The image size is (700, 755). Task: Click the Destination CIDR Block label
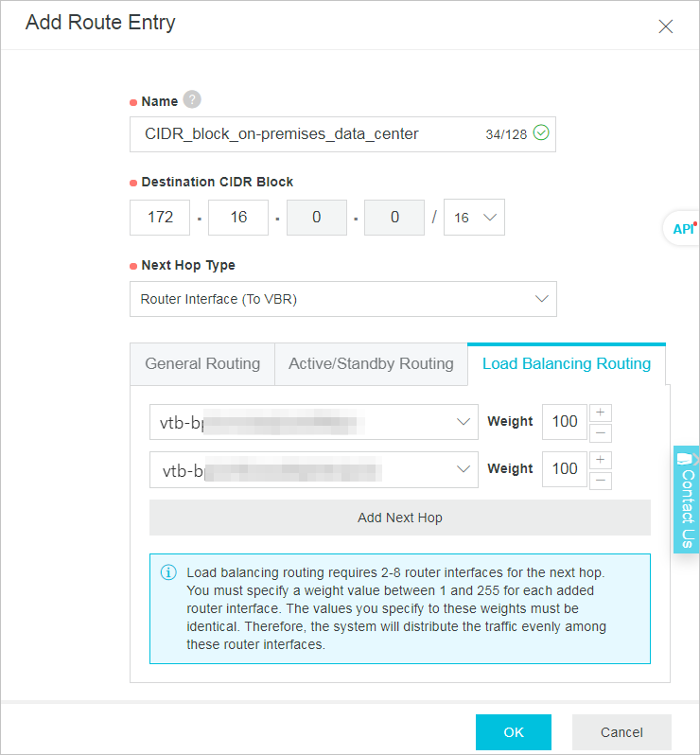218,182
